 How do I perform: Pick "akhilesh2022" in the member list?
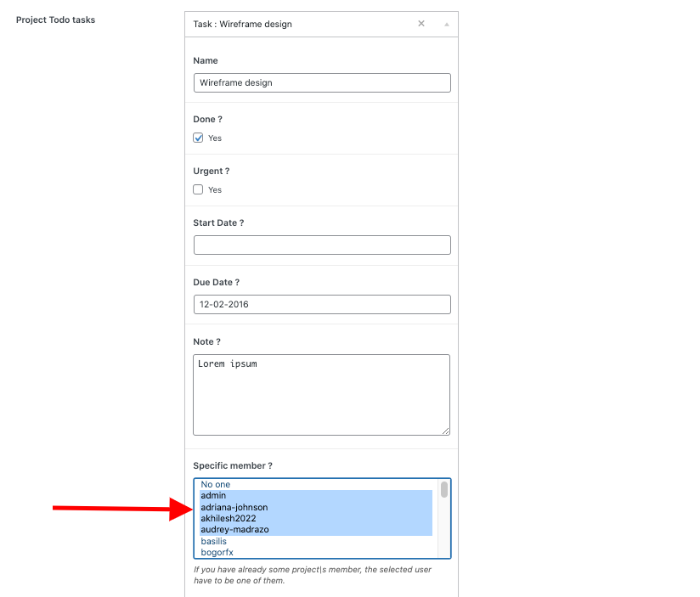229,518
